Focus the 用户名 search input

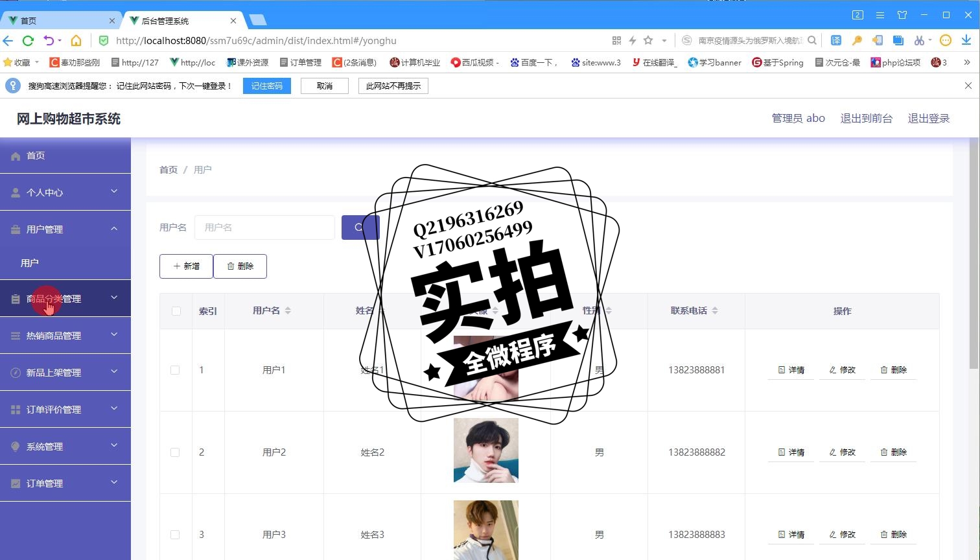coord(264,227)
